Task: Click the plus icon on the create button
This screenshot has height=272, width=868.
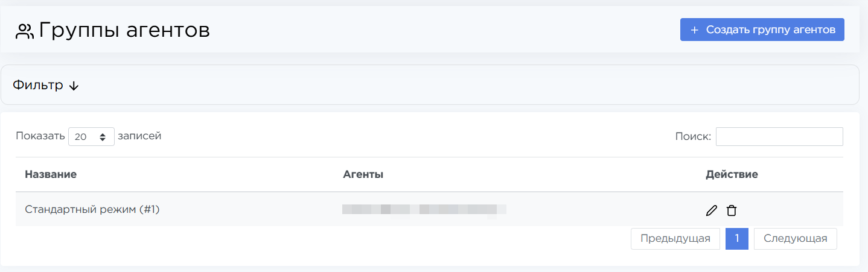Action: pos(694,30)
